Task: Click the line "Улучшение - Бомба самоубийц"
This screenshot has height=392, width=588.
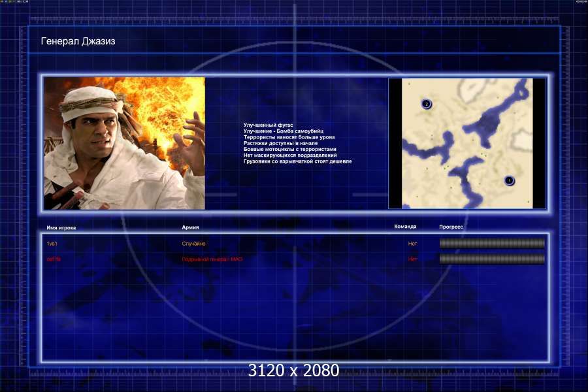Action: click(284, 131)
